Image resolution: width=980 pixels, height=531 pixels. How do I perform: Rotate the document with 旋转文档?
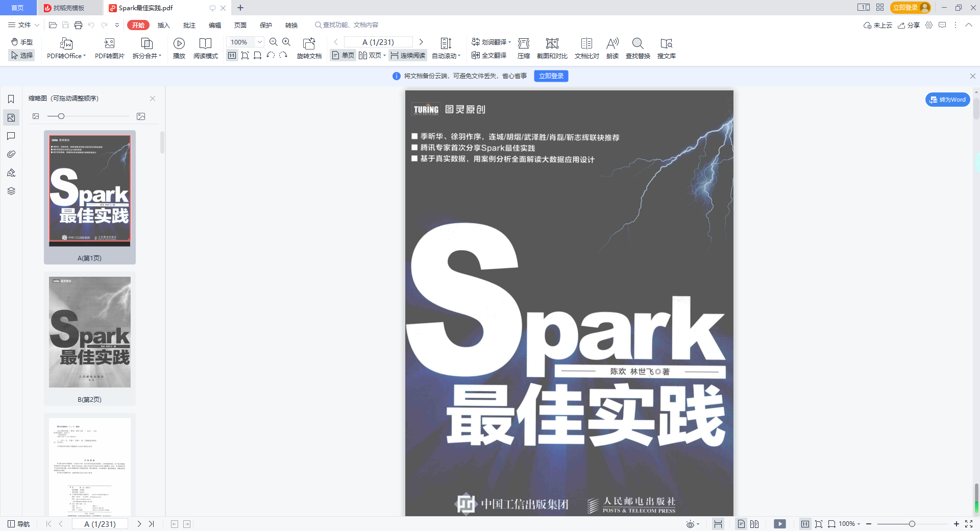[x=309, y=49]
